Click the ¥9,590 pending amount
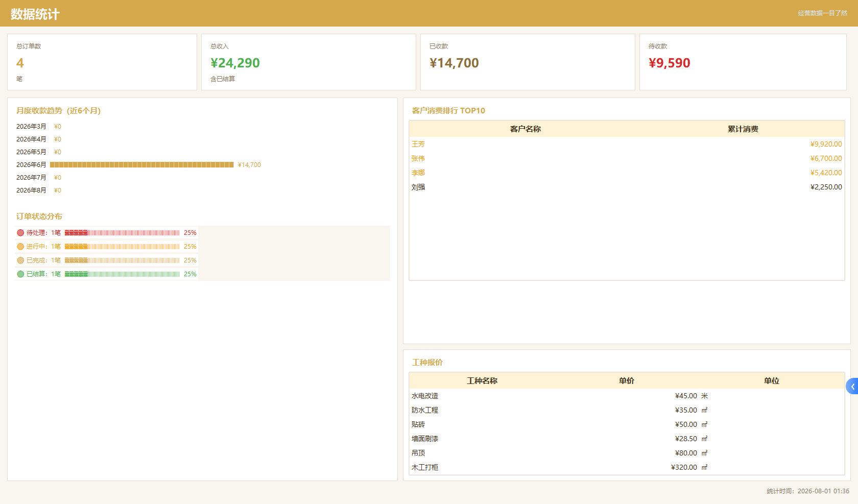This screenshot has width=858, height=504. coord(670,63)
